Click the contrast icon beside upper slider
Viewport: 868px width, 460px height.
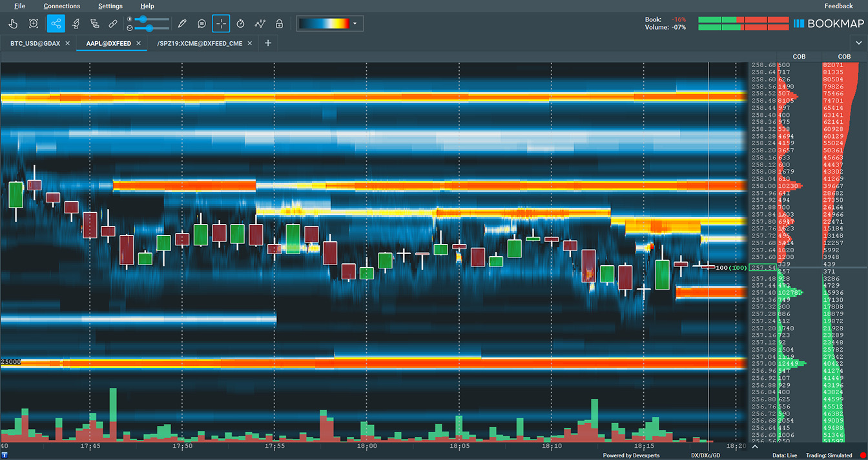[x=130, y=19]
